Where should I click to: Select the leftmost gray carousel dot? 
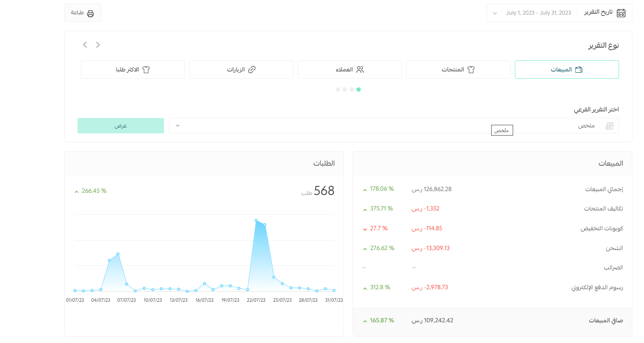338,90
